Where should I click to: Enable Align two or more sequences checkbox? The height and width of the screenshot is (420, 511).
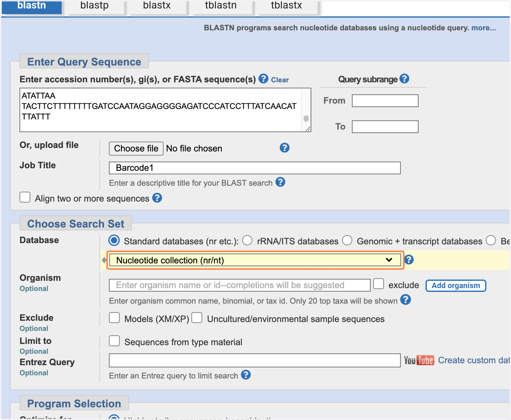coord(25,197)
